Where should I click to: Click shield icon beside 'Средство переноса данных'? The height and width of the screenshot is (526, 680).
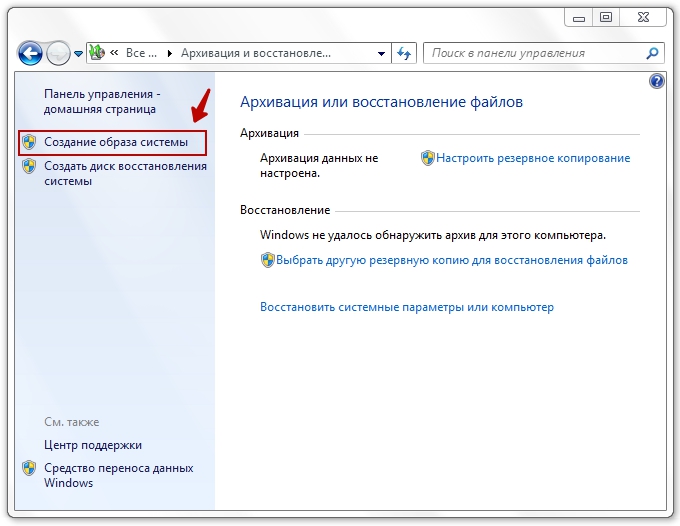pyautogui.click(x=29, y=468)
